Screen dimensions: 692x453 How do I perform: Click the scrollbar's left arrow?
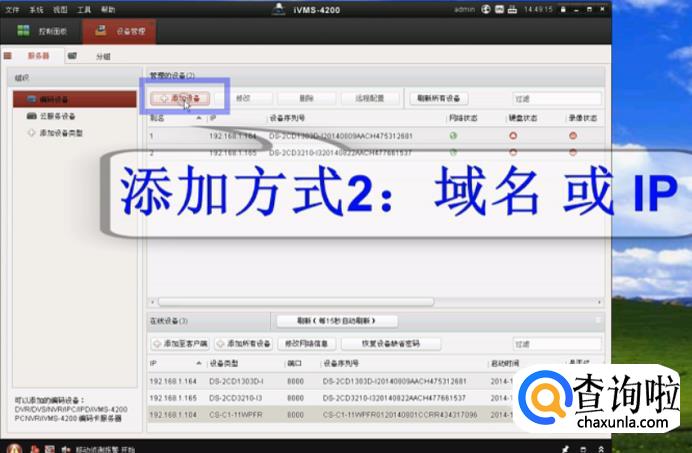[153, 302]
